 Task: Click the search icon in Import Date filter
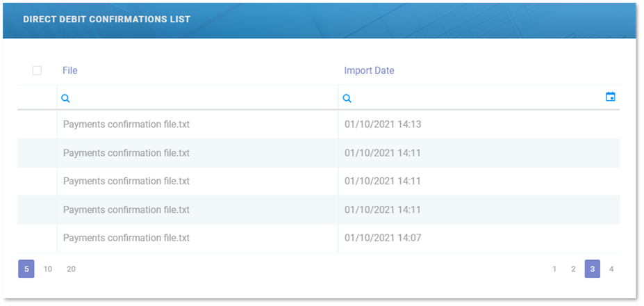click(347, 99)
